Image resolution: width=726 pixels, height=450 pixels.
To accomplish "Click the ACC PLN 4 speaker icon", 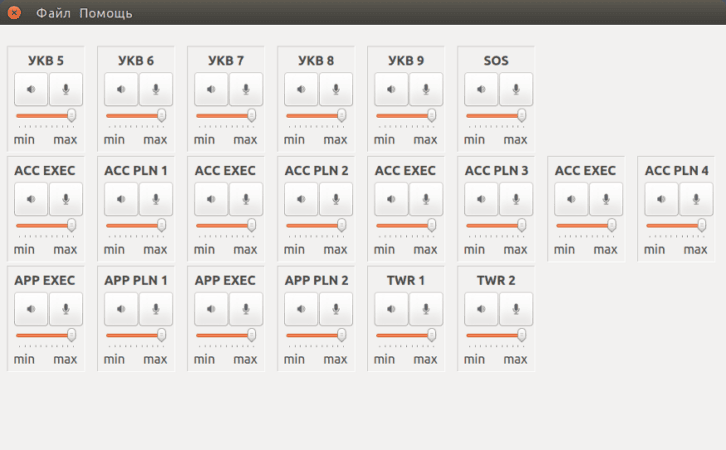I will click(x=661, y=199).
